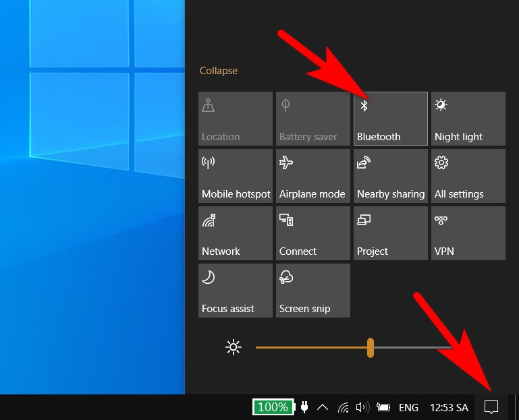
Task: Launch Screen snip tile
Action: [x=312, y=291]
